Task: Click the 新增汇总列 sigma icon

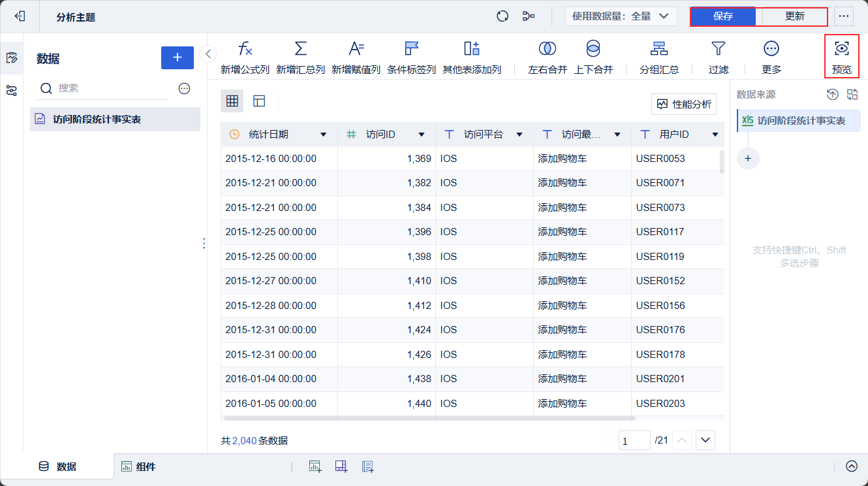Action: pos(300,49)
